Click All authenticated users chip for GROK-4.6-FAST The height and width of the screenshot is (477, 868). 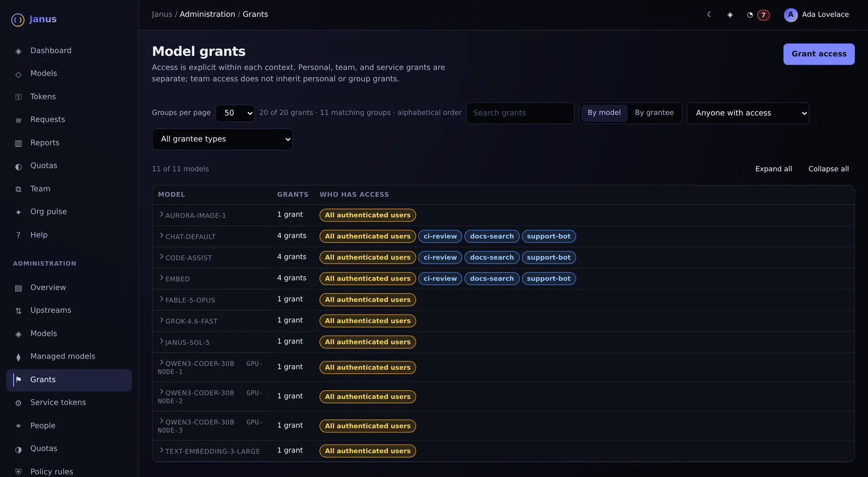pos(368,321)
